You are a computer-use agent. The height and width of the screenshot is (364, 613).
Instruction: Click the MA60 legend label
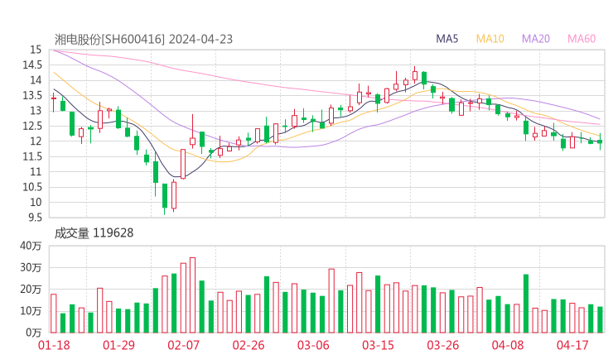[582, 39]
